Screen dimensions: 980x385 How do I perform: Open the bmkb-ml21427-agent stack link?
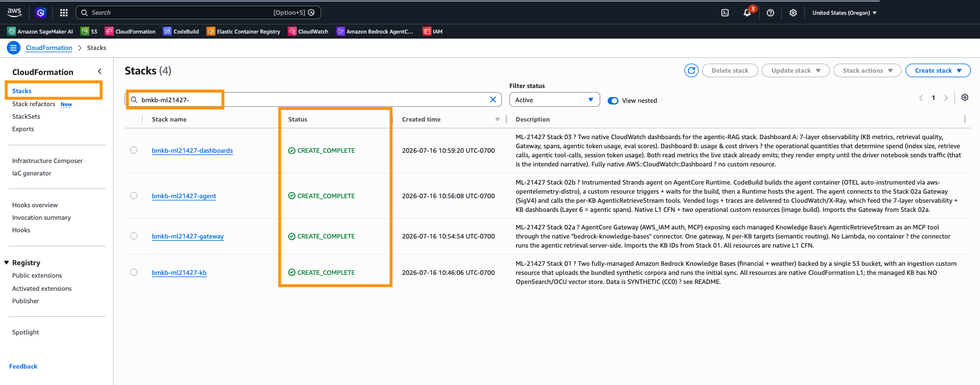tap(184, 196)
